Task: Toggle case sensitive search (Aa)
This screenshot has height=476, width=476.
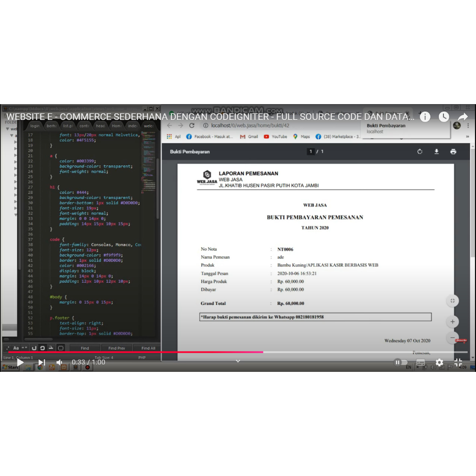Action: [x=16, y=348]
